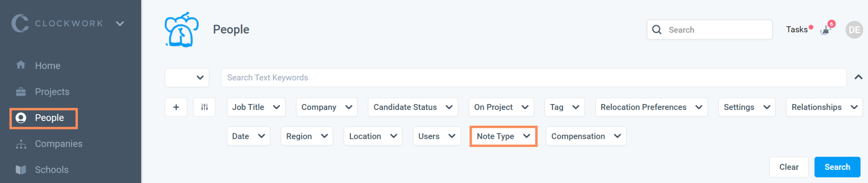Click the Projects briefcase icon
The height and width of the screenshot is (183, 868).
coord(21,92)
